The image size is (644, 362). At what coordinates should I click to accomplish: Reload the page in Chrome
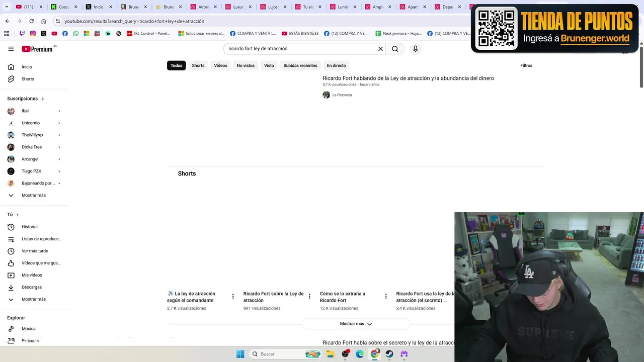point(31,21)
